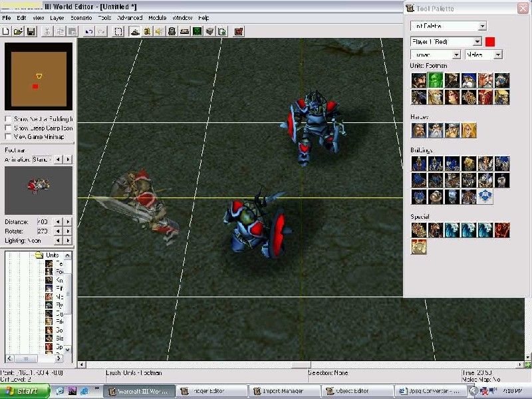Viewport: 532px width, 399px height.
Task: Switch to Jpeg Converter taskbar button
Action: (431, 391)
